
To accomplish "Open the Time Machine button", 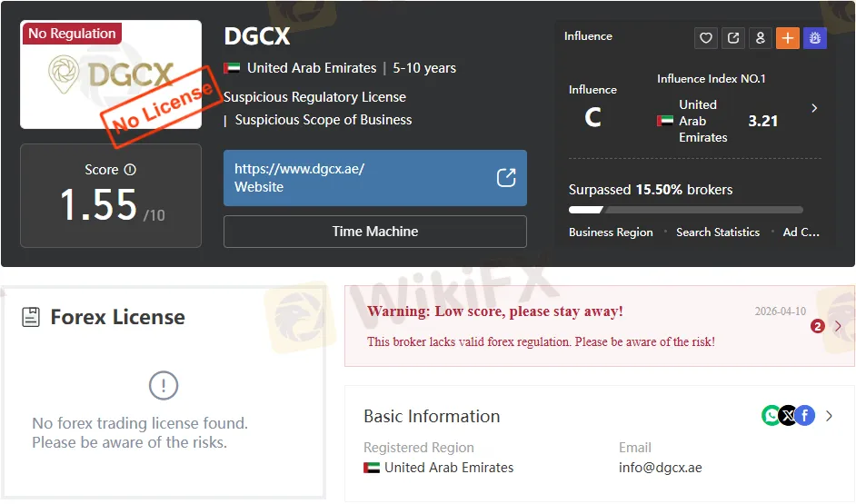I will [374, 232].
